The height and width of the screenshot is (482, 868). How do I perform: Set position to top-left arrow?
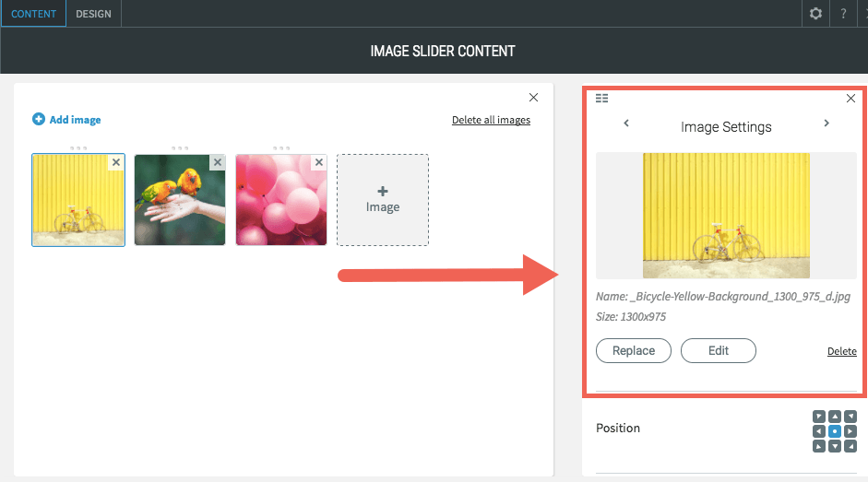(x=819, y=417)
